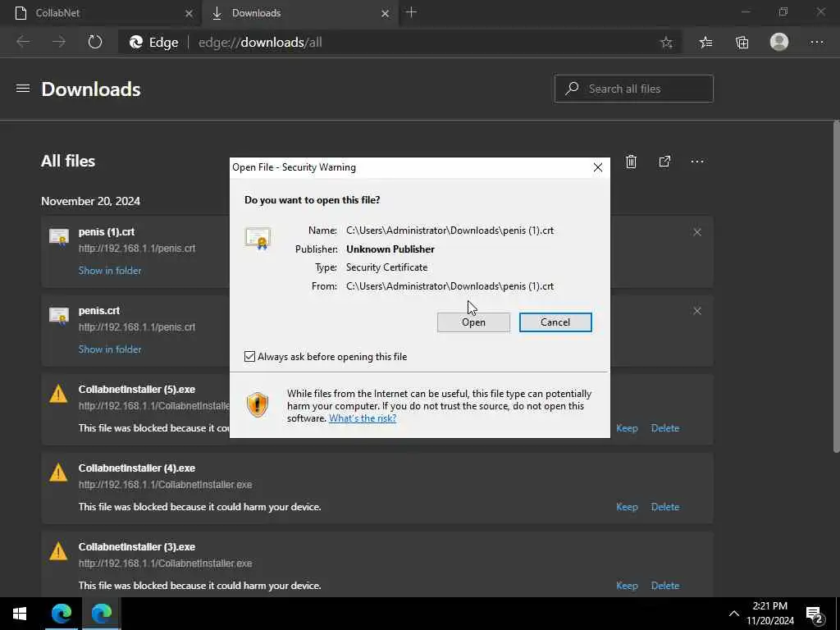Open Edge settings and more menu
The image size is (840, 630).
816,43
